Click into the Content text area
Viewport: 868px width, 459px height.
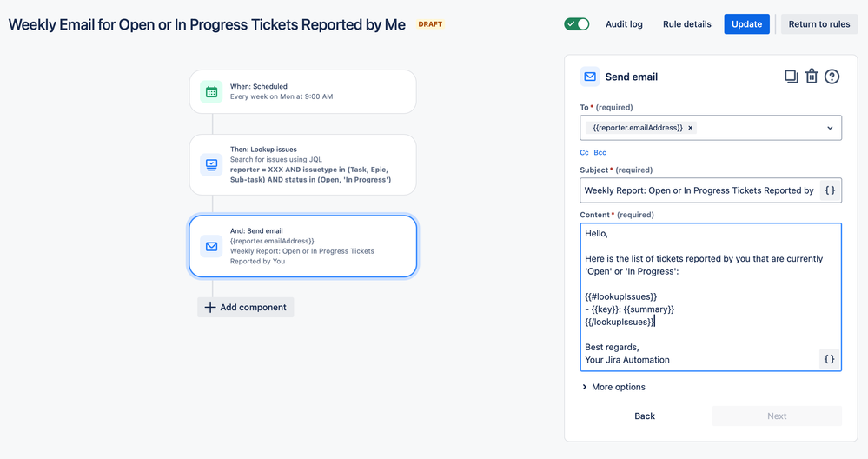(x=699, y=296)
